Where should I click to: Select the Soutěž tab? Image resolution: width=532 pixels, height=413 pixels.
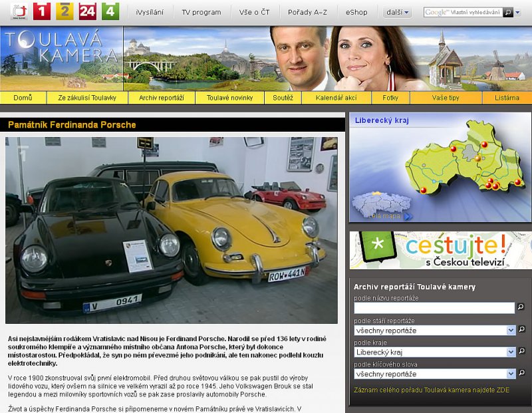tap(283, 98)
